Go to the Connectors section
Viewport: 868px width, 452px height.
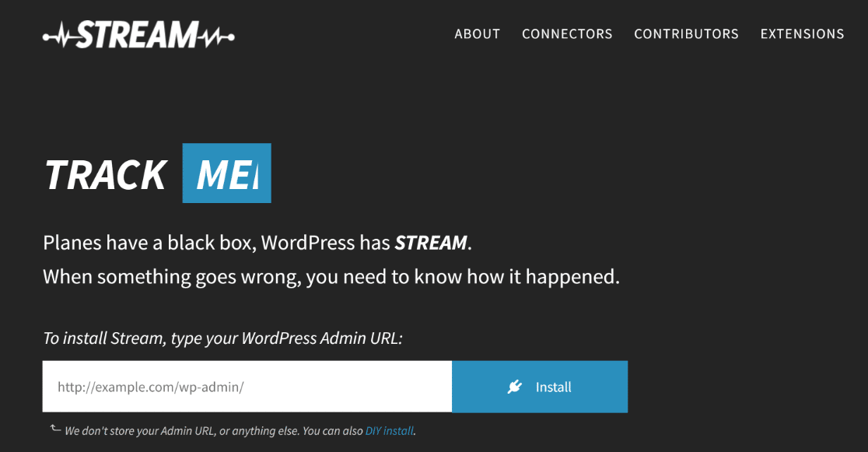pos(567,33)
